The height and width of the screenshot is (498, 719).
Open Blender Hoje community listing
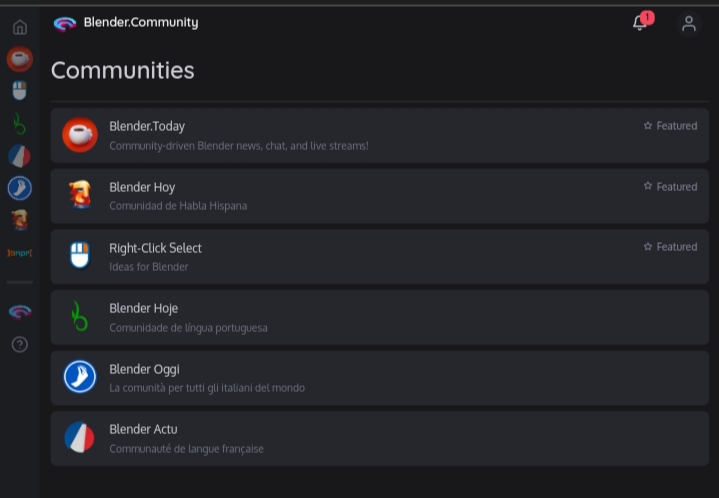tap(380, 317)
